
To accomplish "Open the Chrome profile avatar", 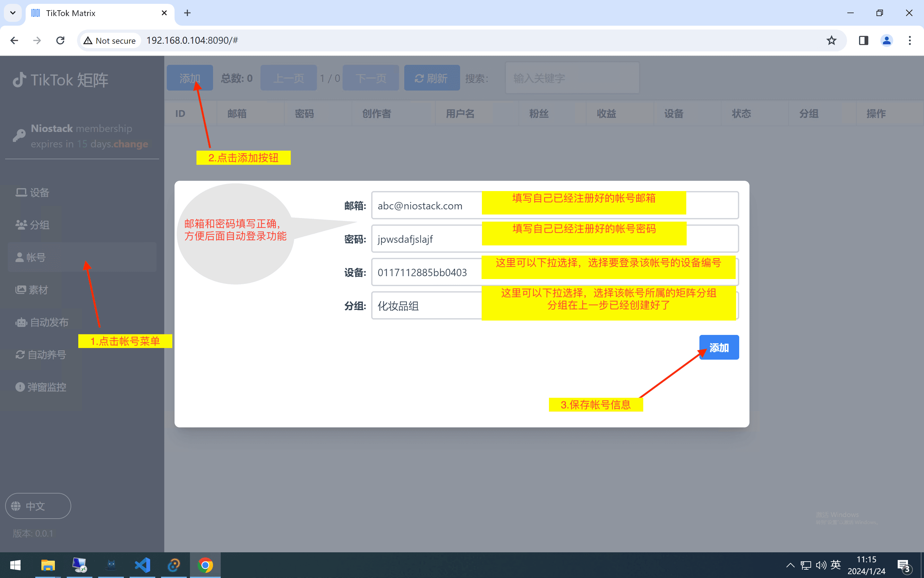I will 886,40.
